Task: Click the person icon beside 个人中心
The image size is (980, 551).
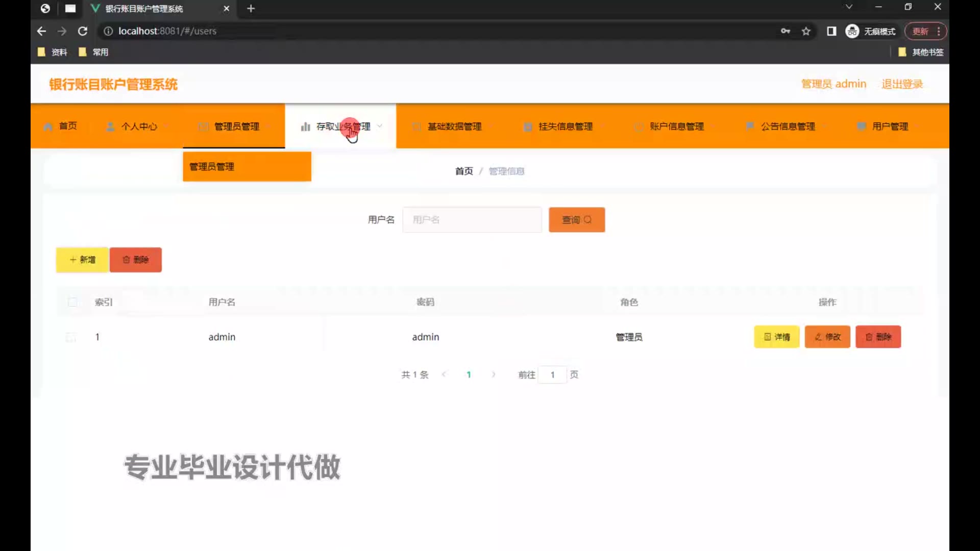Action: click(x=110, y=127)
